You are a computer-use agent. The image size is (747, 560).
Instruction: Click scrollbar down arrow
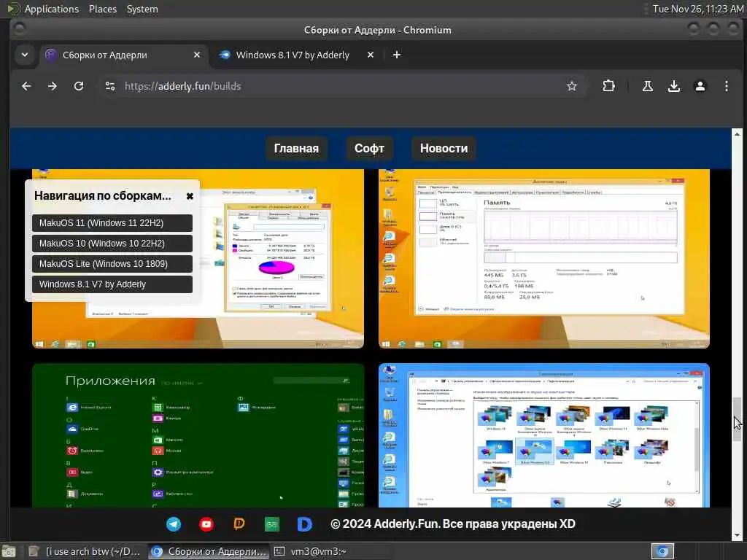tap(737, 535)
